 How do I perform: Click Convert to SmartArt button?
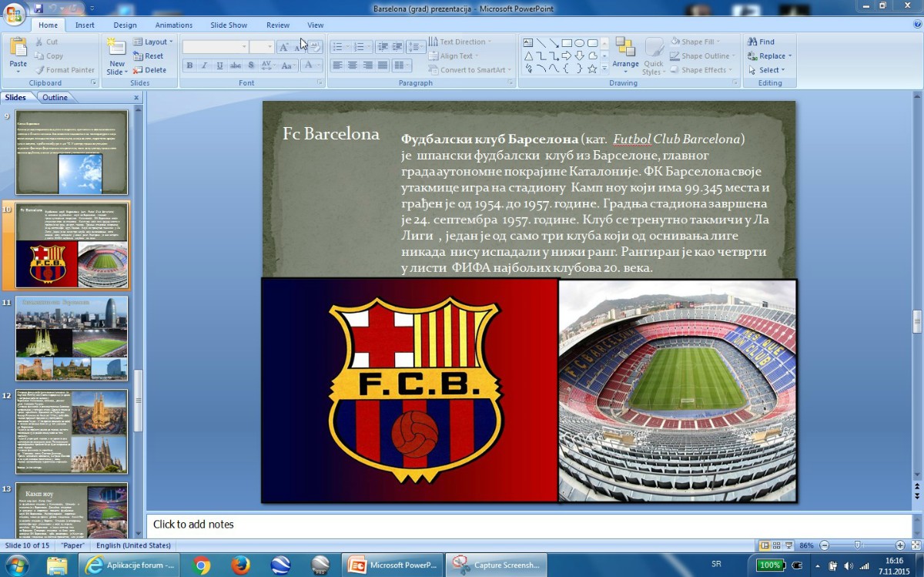(470, 70)
